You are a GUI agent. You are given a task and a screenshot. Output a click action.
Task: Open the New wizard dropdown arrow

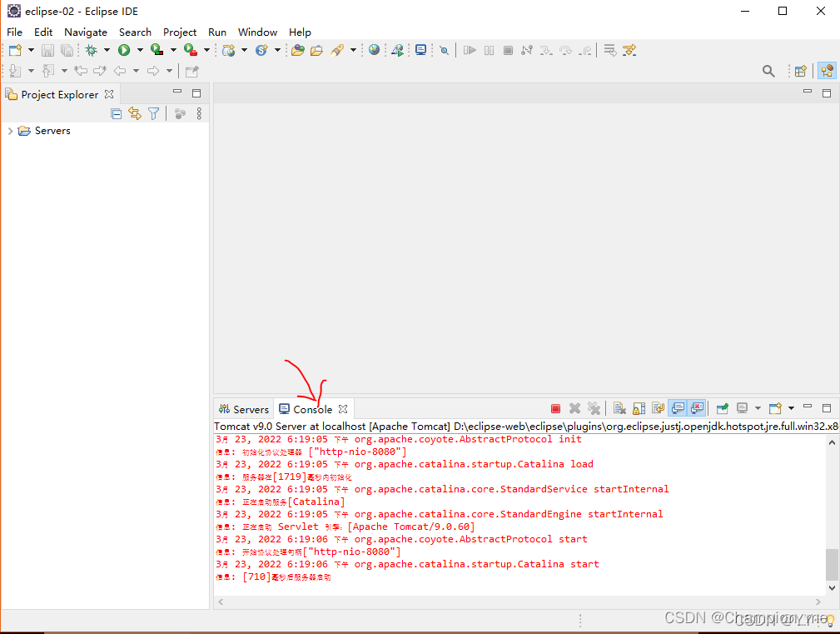[x=31, y=50]
